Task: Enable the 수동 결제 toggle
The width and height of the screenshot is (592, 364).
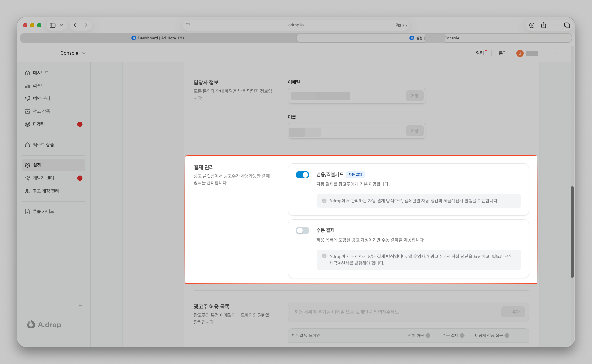Action: click(302, 231)
